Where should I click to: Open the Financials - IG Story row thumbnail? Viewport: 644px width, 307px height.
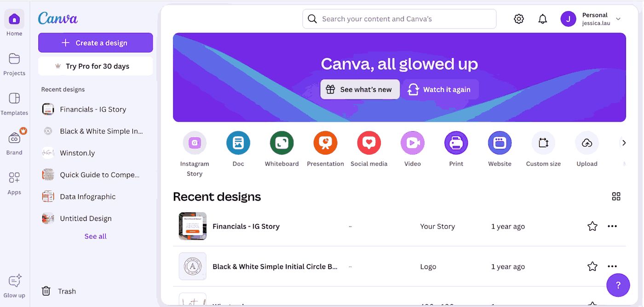(x=192, y=226)
